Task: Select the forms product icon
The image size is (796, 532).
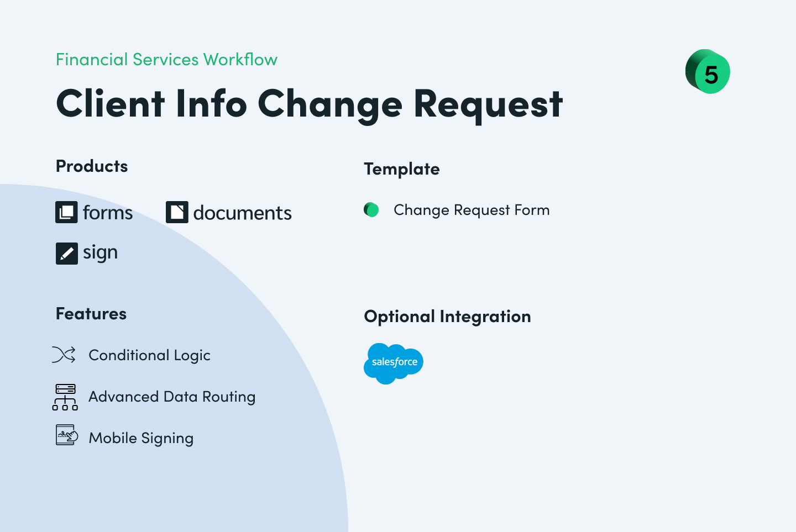Action: click(66, 212)
